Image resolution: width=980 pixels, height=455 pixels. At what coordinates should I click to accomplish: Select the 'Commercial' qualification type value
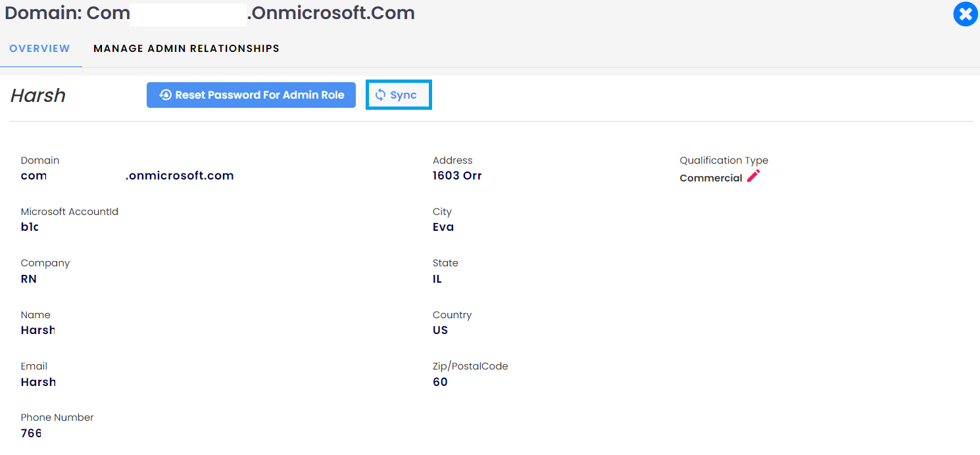(711, 178)
